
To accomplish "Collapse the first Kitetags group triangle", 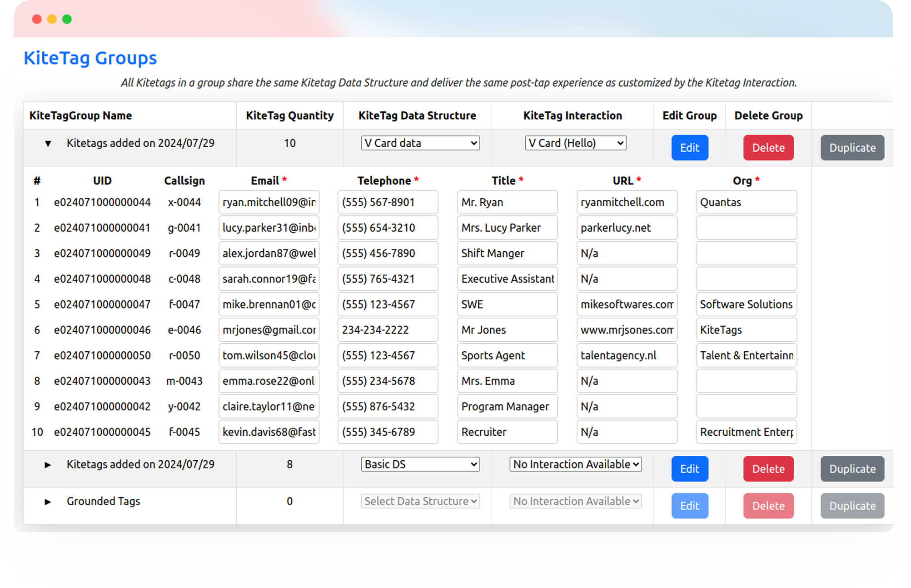I will point(48,144).
